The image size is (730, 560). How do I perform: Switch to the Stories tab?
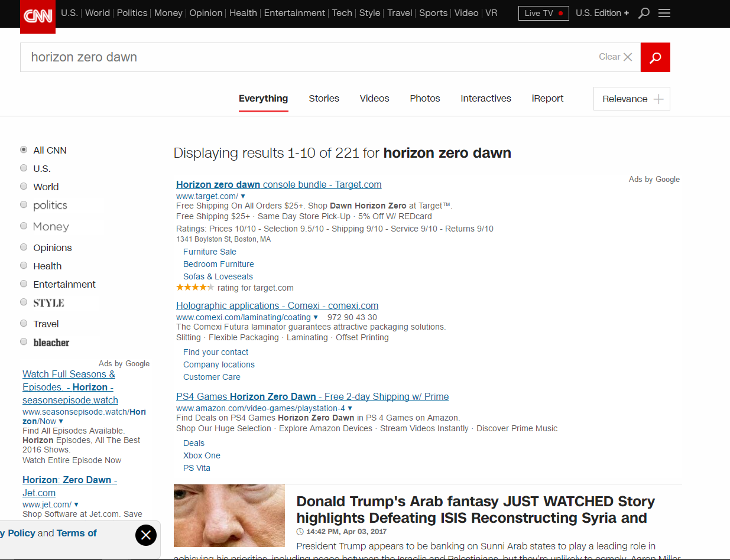click(324, 99)
